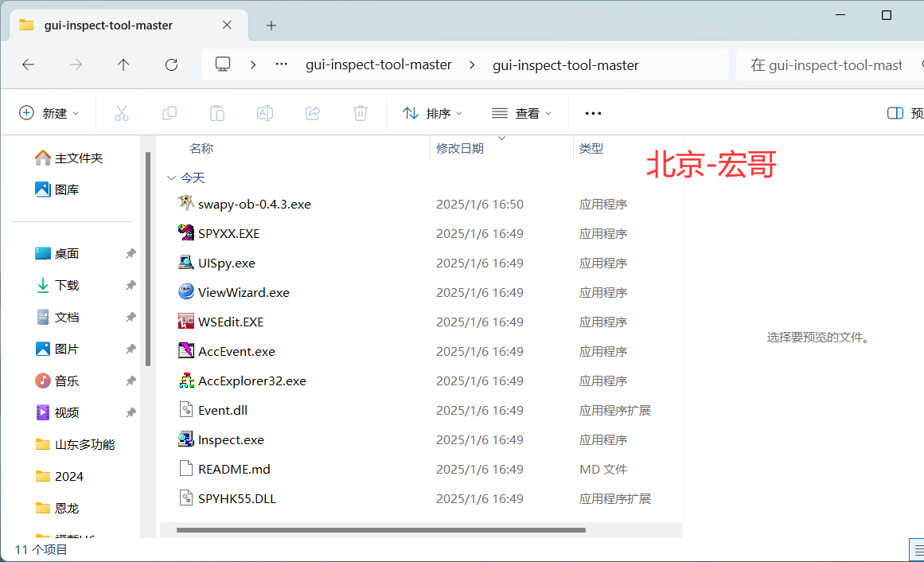Click the SPYHK55.DLL file icon

point(186,498)
